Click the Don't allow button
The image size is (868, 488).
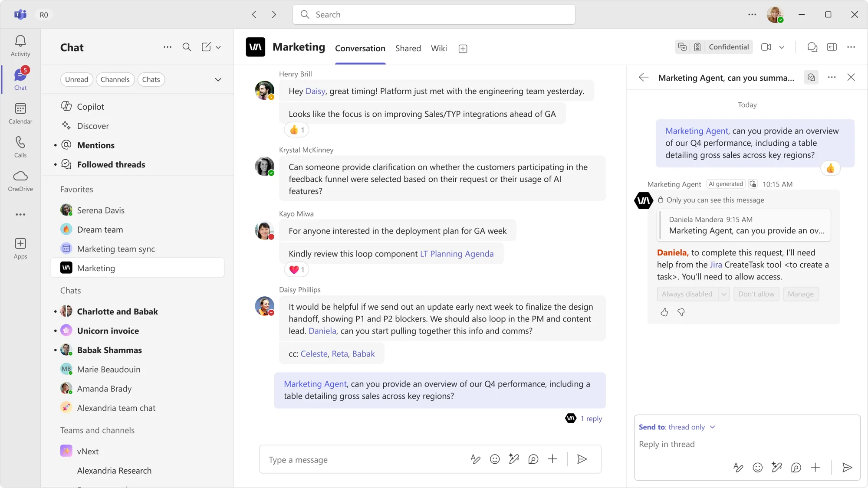click(x=756, y=294)
